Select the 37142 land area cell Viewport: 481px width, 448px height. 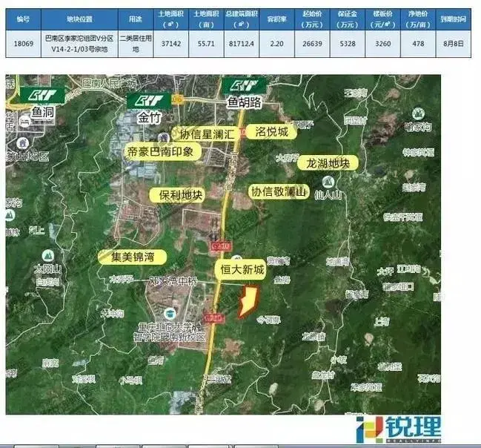tap(171, 44)
